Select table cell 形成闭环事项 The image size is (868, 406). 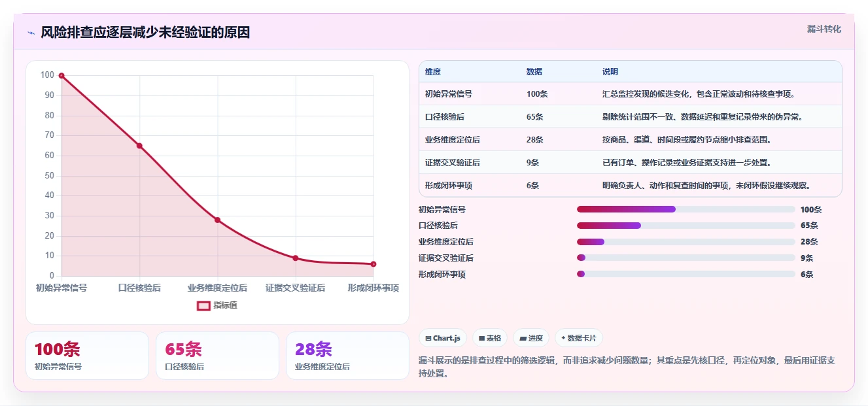pos(449,186)
